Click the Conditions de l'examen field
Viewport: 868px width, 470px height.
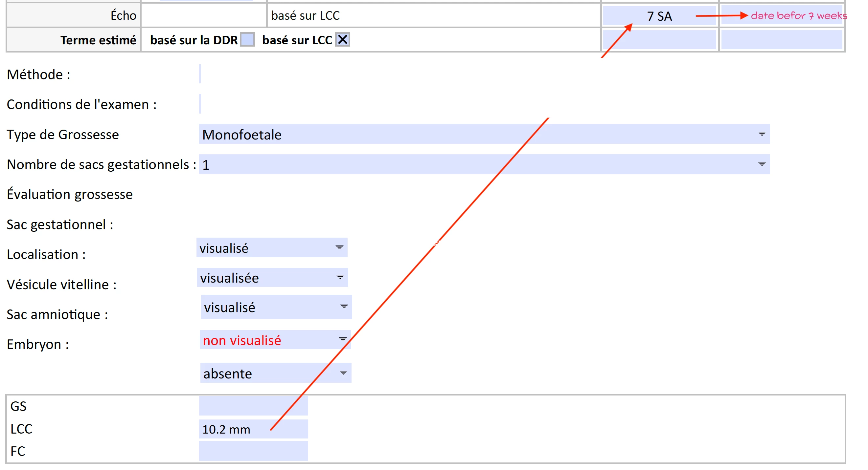[x=200, y=104]
